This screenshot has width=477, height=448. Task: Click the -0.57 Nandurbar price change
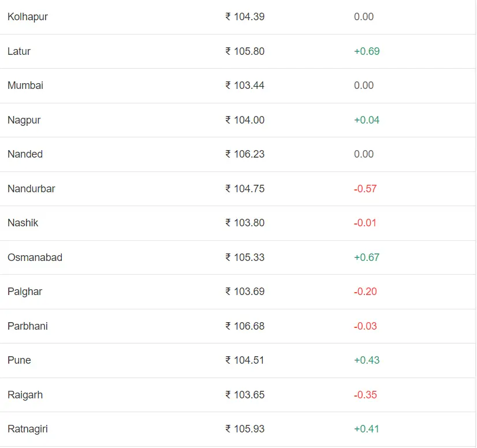[x=365, y=189]
